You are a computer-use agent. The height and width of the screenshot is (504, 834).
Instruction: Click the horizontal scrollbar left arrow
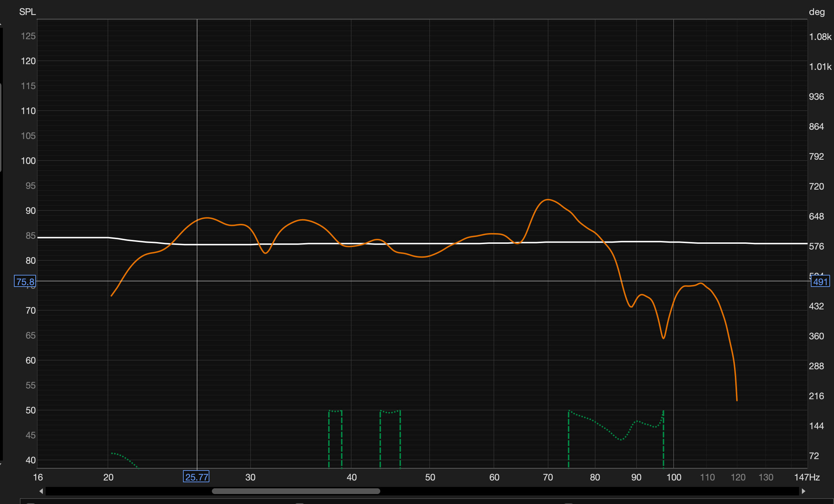pyautogui.click(x=41, y=491)
